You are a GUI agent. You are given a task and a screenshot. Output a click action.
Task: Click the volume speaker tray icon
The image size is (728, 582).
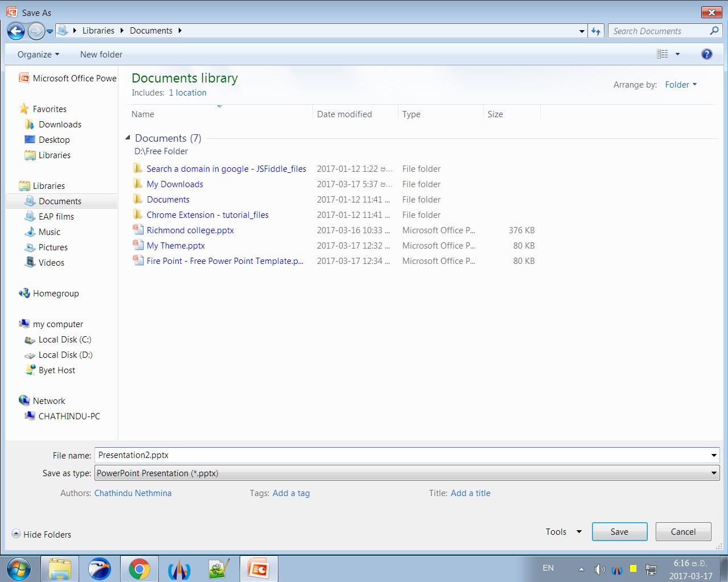click(599, 569)
